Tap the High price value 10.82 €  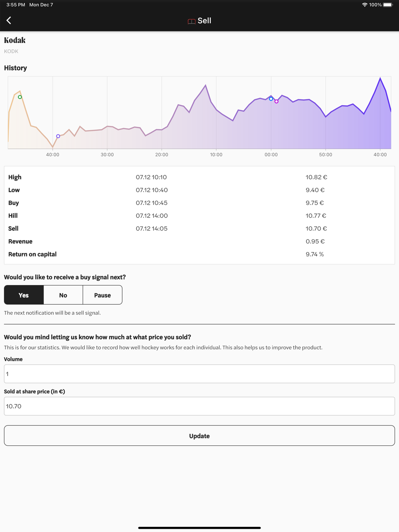click(316, 177)
